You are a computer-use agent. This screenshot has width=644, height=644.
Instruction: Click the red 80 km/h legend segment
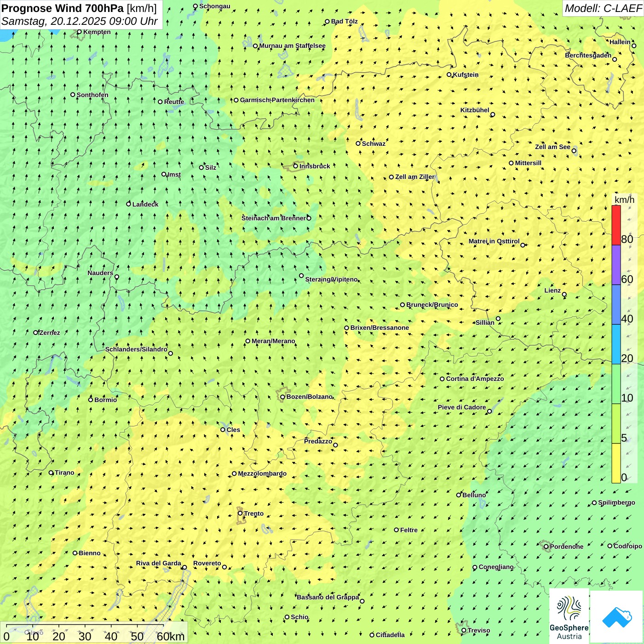616,225
